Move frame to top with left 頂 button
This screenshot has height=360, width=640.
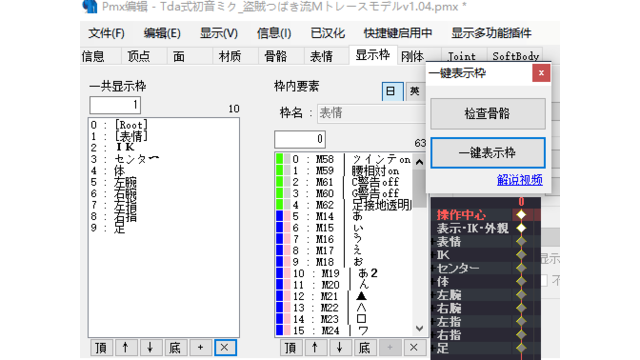tap(101, 348)
